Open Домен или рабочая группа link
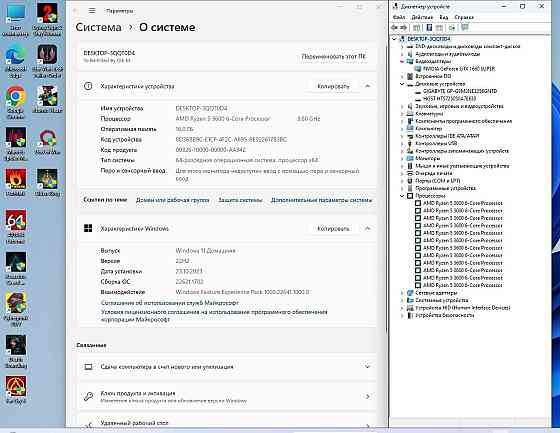This screenshot has height=433, width=560. [172, 200]
